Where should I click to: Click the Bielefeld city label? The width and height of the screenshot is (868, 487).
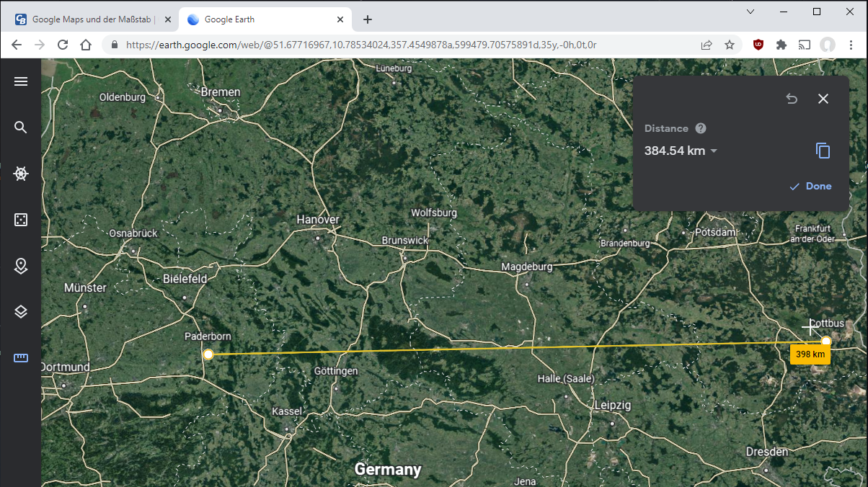pyautogui.click(x=185, y=279)
